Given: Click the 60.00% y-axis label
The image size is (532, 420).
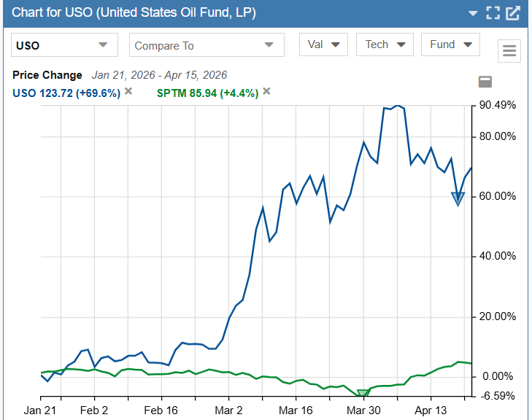Looking at the screenshot, I should [498, 196].
